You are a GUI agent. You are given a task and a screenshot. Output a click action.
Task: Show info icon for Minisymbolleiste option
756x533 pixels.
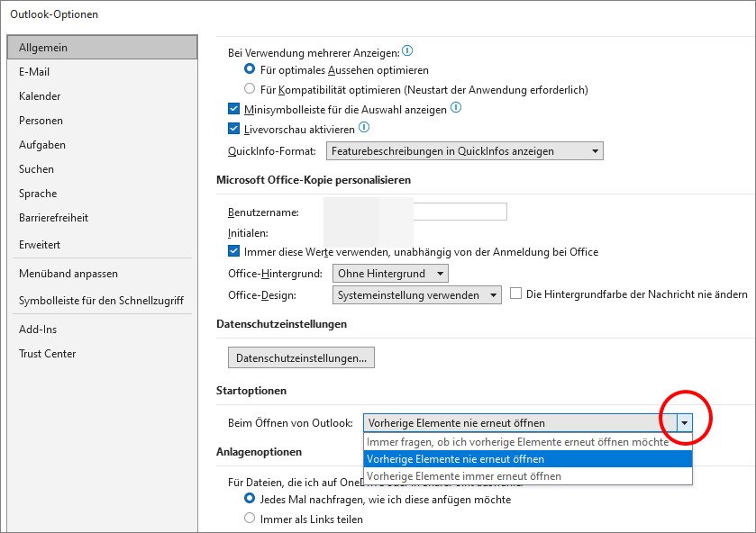click(x=456, y=107)
